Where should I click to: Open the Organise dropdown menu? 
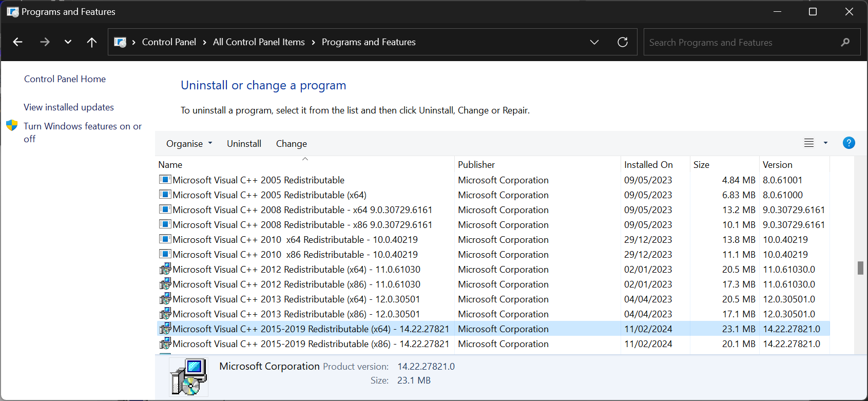tap(188, 144)
